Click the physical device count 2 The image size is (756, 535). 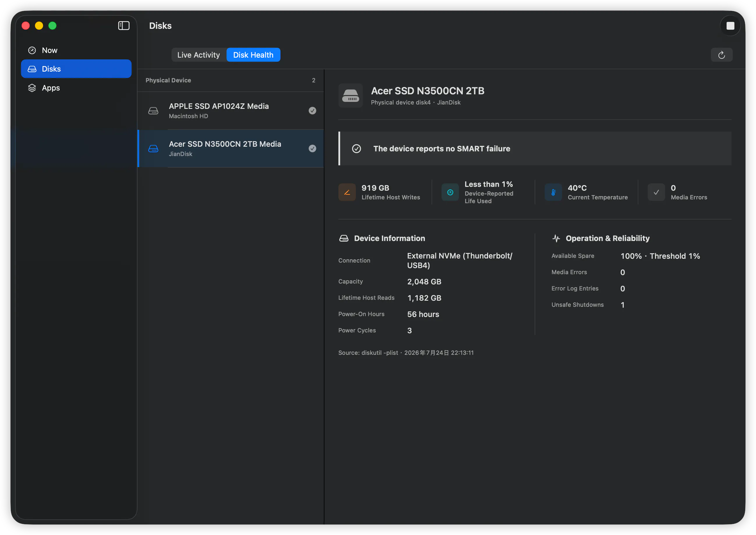[x=313, y=80]
